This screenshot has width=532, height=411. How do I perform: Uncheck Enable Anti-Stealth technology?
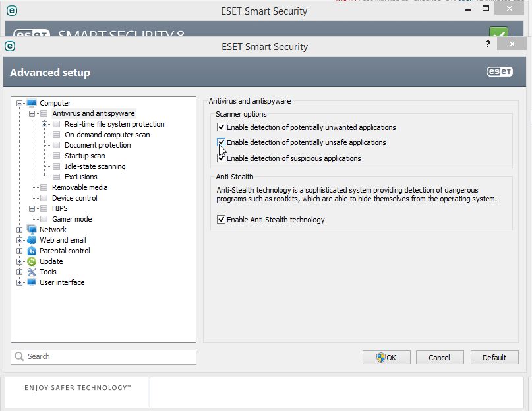tap(222, 220)
